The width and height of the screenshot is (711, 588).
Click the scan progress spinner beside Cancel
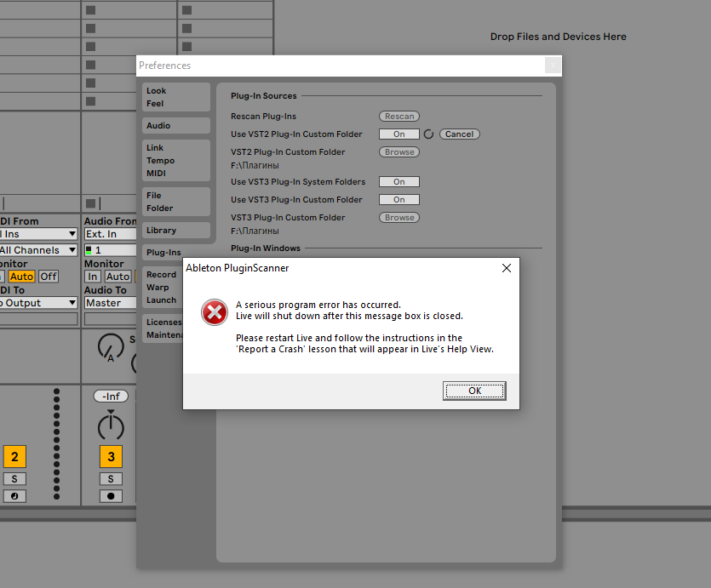pos(428,134)
